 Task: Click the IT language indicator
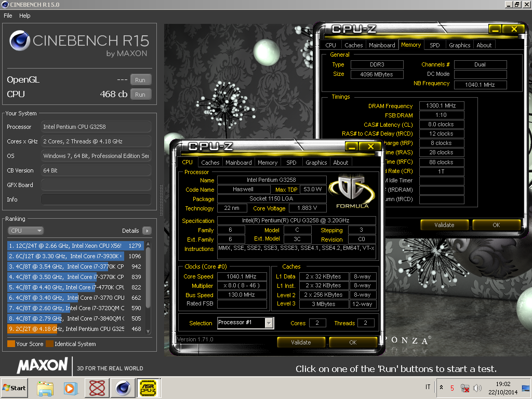point(428,387)
